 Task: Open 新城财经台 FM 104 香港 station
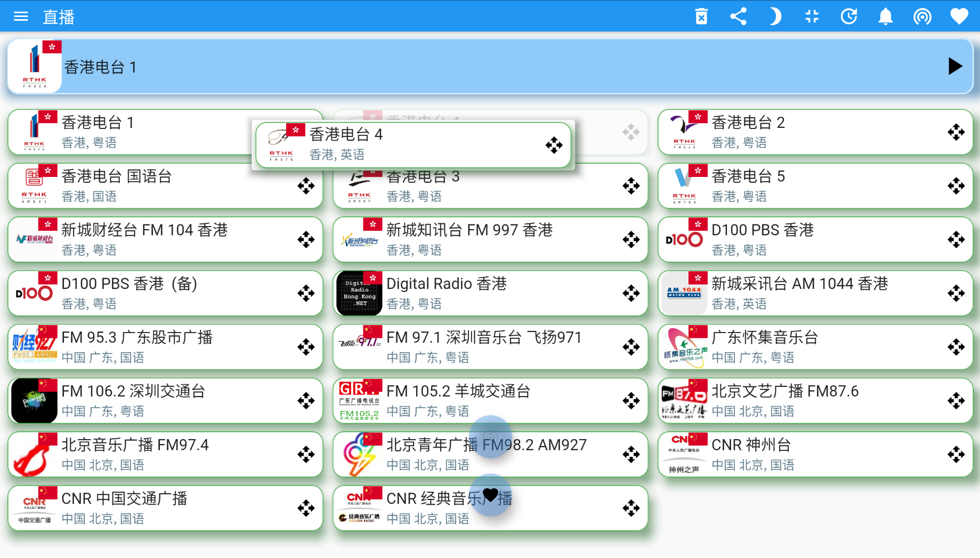(165, 240)
